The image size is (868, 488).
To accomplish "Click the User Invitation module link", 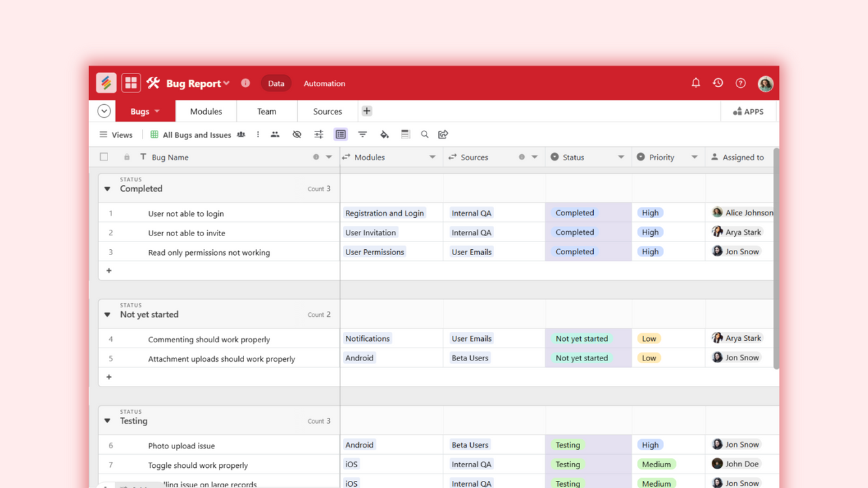I will 371,232.
